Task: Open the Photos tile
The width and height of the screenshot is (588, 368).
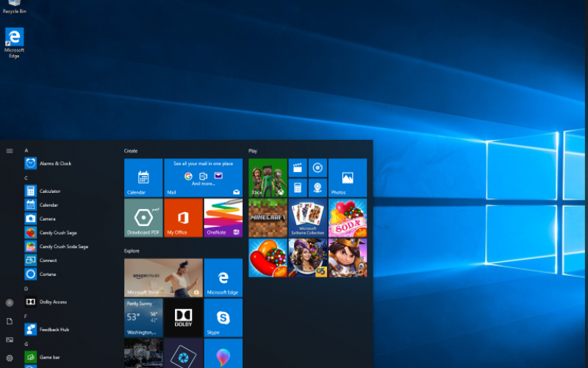Action: pos(347,177)
